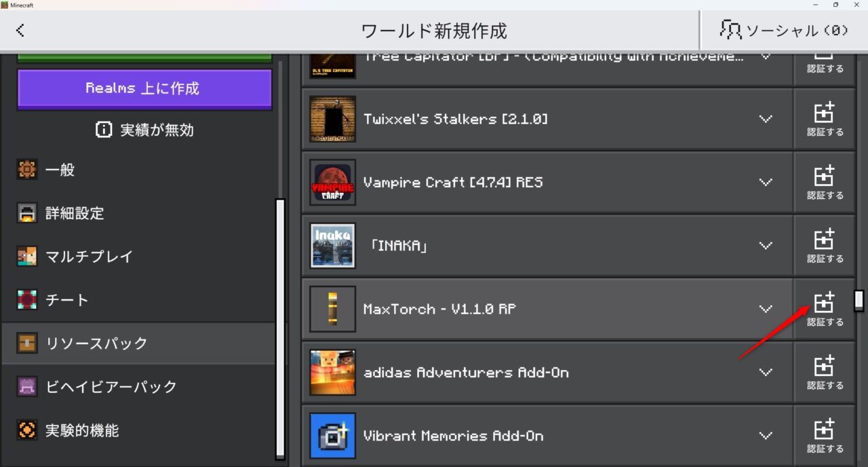This screenshot has height=467, width=868.
Task: Open the ソーシャル (0) social panel
Action: click(785, 30)
